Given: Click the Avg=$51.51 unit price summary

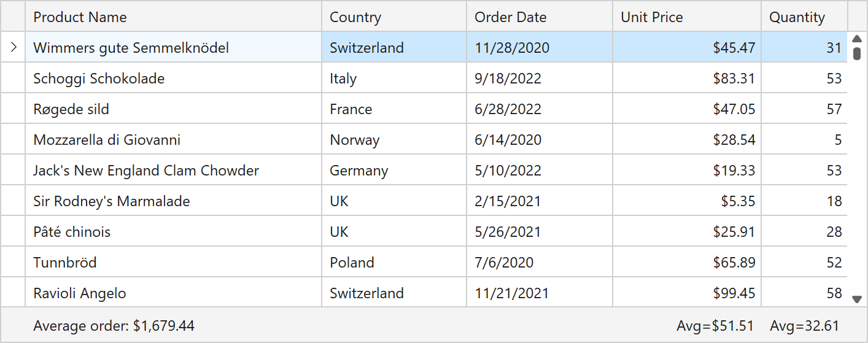Looking at the screenshot, I should tap(715, 326).
